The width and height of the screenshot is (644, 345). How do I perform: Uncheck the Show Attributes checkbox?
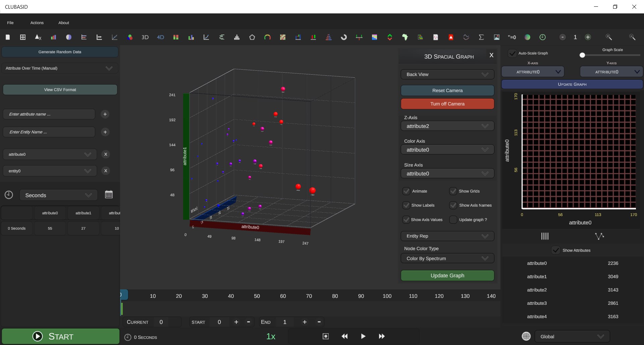tap(556, 250)
